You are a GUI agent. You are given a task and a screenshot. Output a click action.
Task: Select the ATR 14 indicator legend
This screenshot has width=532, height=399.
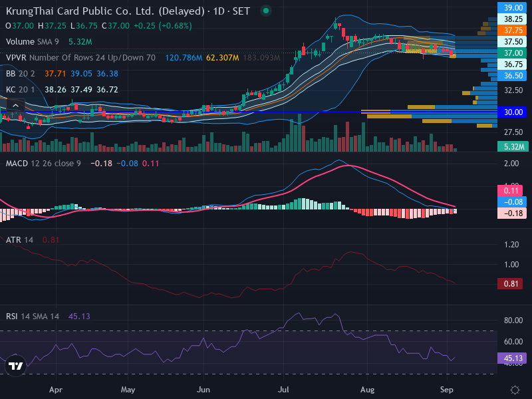pyautogui.click(x=19, y=240)
